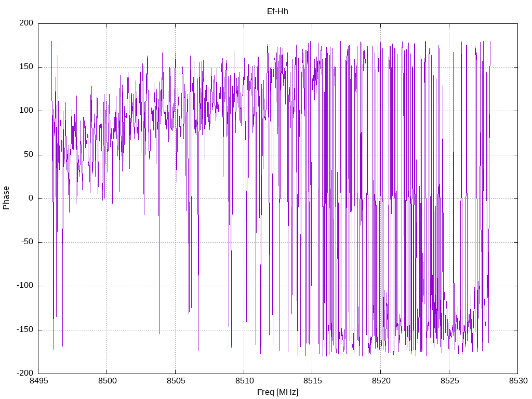
Task: Click the y-axis tick label '0'
Action: point(31,198)
